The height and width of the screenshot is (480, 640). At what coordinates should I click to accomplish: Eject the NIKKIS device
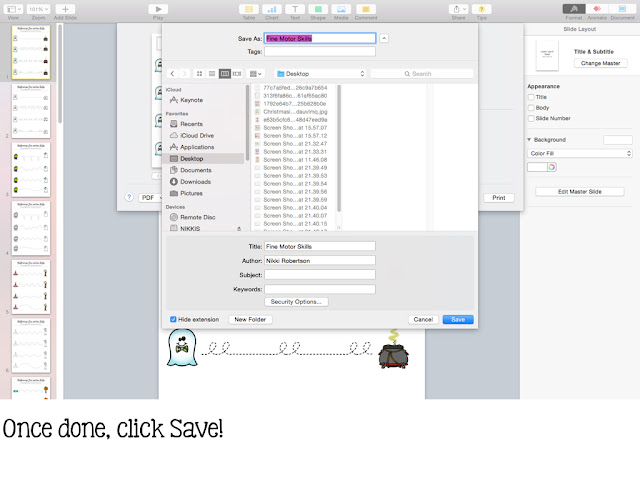[x=239, y=229]
